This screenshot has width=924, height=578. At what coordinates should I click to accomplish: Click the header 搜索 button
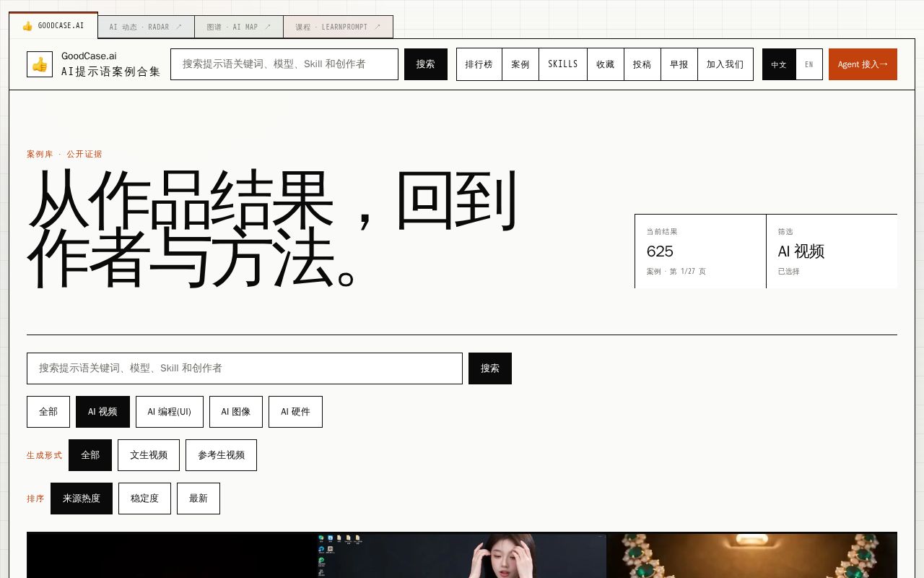[x=426, y=64]
